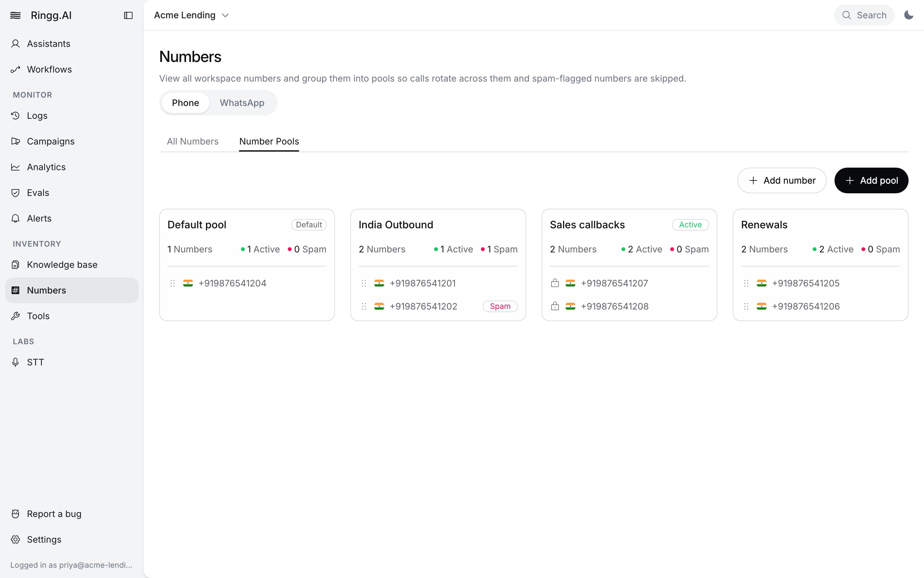Click the India flag beside +919876541206
Image resolution: width=924 pixels, height=578 pixels.
(x=762, y=306)
